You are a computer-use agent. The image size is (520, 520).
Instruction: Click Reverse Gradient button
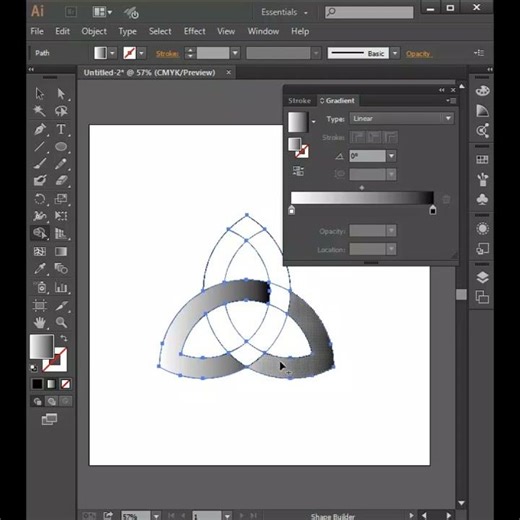pyautogui.click(x=298, y=171)
